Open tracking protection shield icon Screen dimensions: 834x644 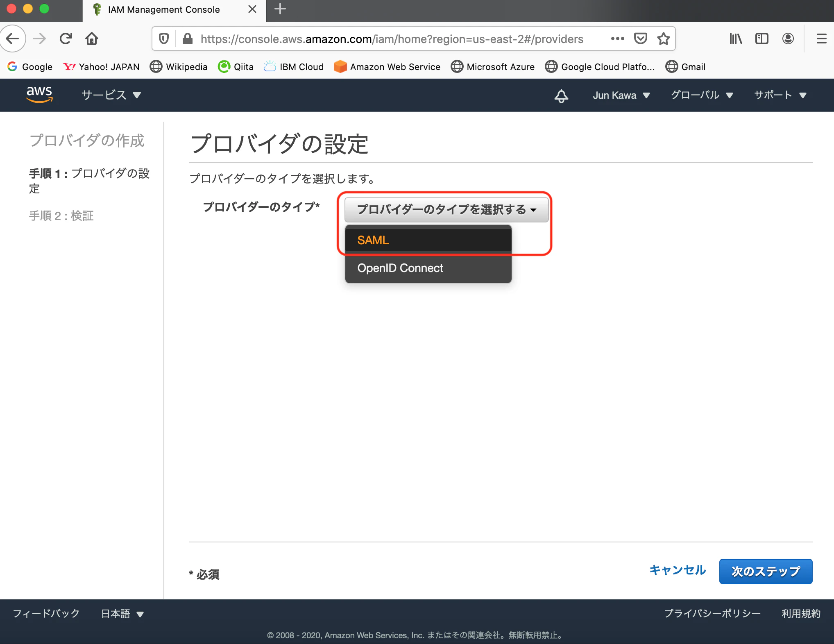(164, 39)
